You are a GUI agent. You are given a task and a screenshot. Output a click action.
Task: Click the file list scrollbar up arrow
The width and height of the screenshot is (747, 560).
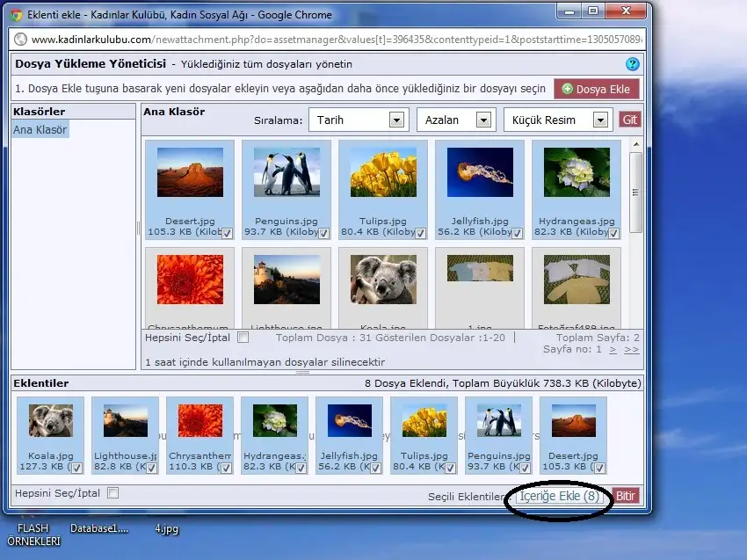[636, 144]
